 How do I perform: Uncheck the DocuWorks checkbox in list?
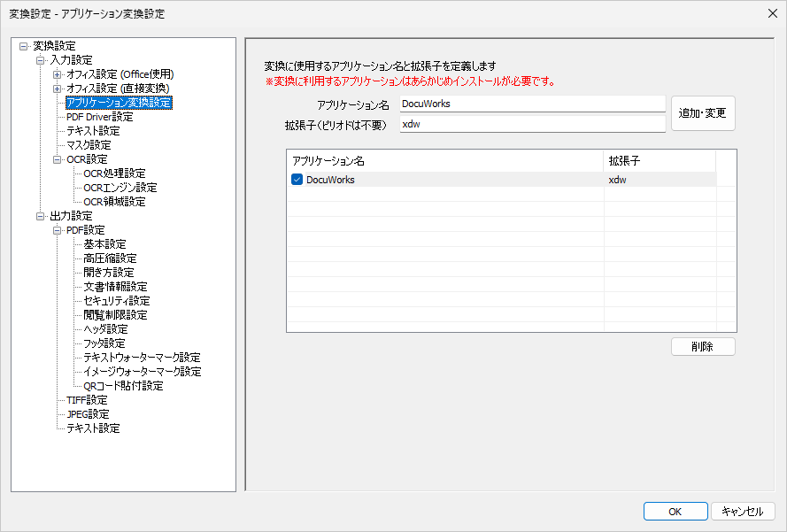[x=297, y=180]
